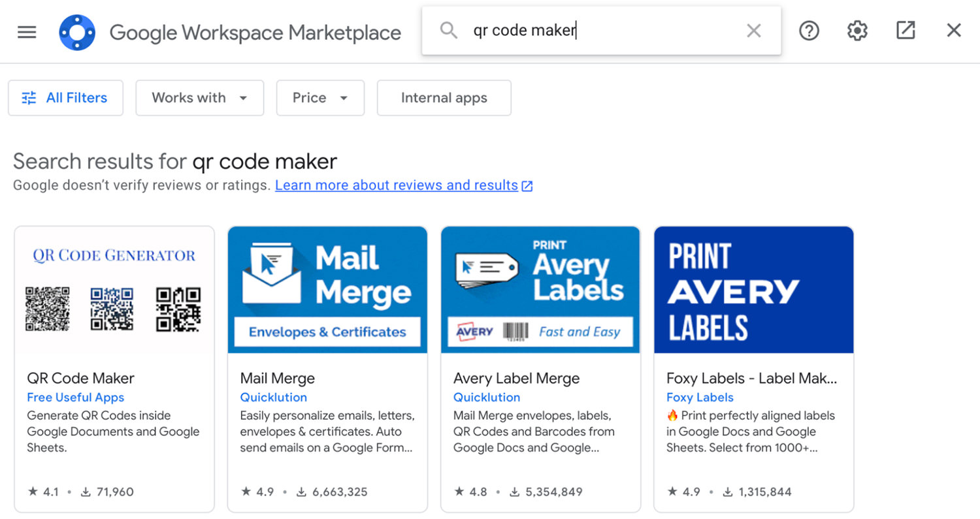Open the Mail Merge app title
The width and height of the screenshot is (980, 519).
pos(278,378)
